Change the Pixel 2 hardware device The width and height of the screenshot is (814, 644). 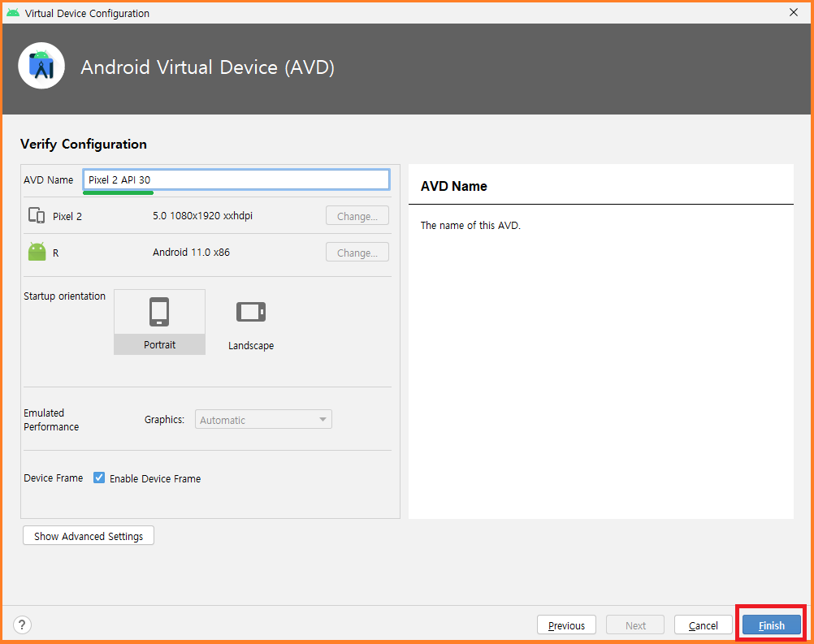(357, 216)
